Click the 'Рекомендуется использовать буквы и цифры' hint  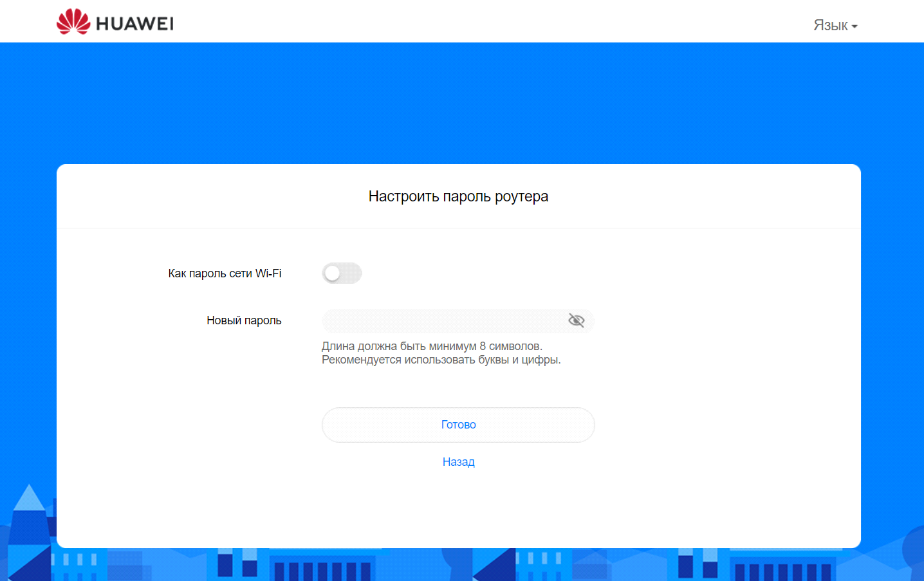(441, 360)
